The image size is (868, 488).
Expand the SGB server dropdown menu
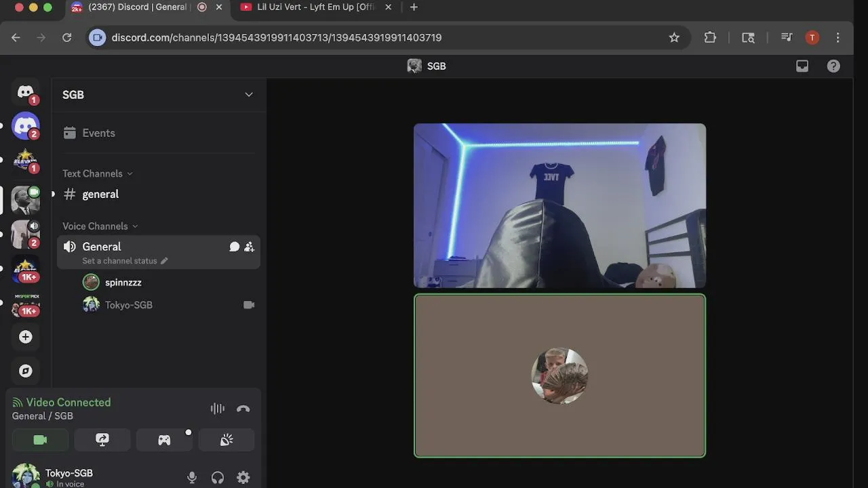[x=249, y=95]
